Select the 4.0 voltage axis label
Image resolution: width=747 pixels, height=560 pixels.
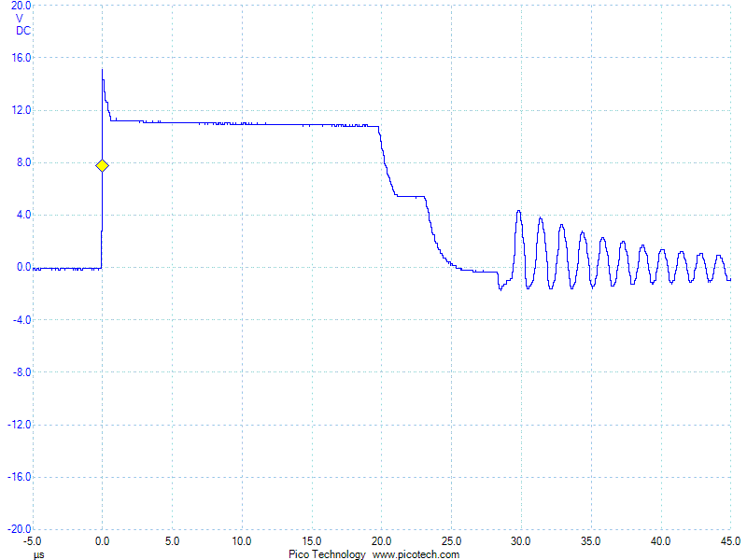(x=23, y=215)
